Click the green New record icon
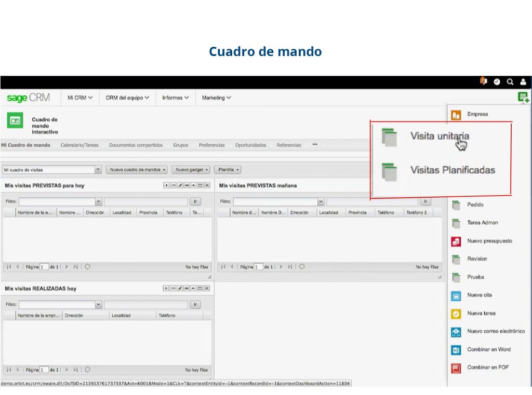 point(523,97)
